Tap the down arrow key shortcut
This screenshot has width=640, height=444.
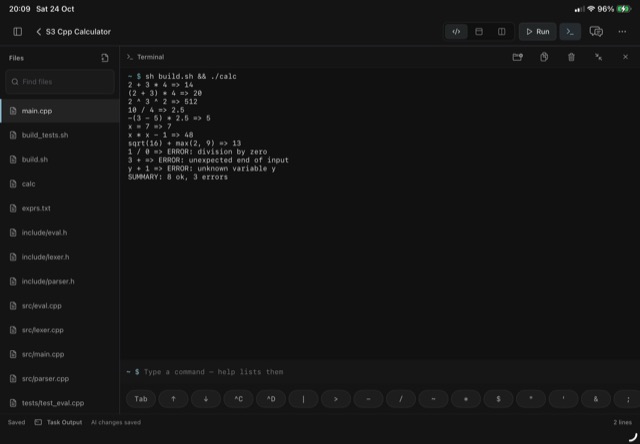click(x=206, y=399)
